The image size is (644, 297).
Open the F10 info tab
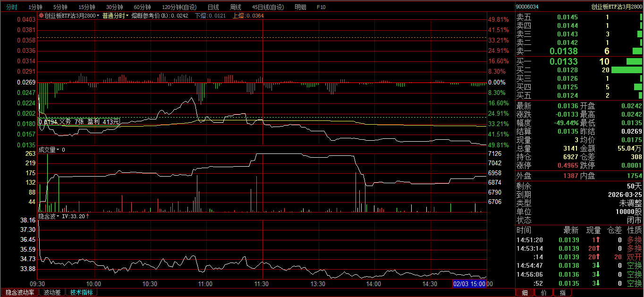321,7
